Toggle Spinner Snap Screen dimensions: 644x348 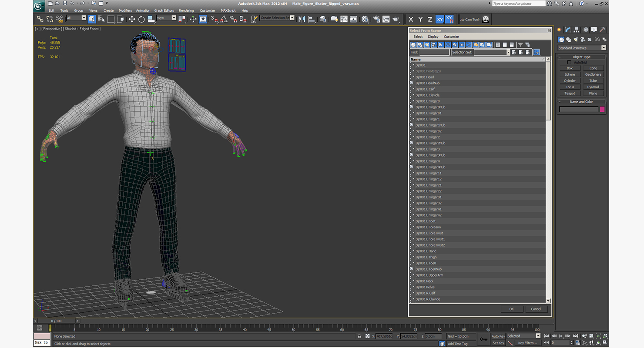click(x=243, y=19)
